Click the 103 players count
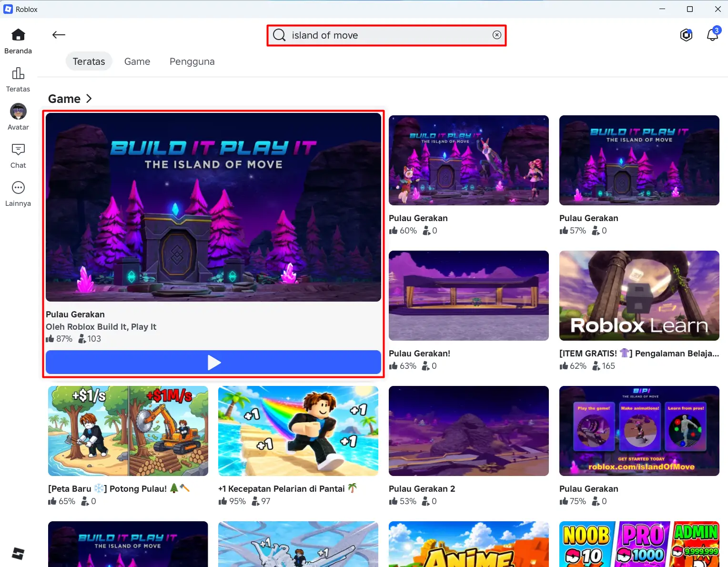The height and width of the screenshot is (567, 728). click(90, 339)
